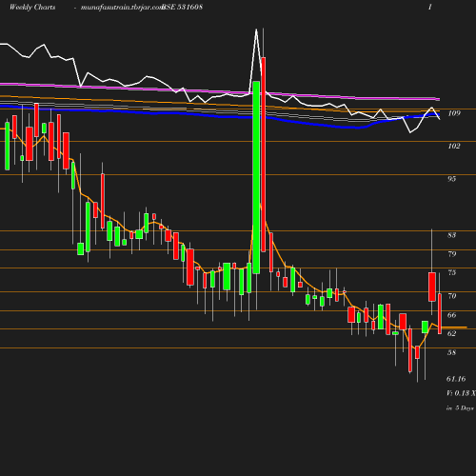Click the "in 5 Days" label
Viewport: 476px width, 476px height.
pyautogui.click(x=460, y=408)
